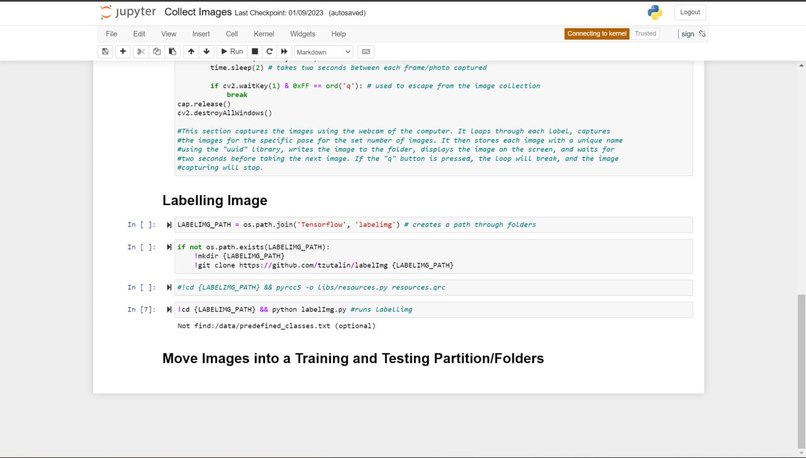Move selected cell up arrow

[191, 51]
